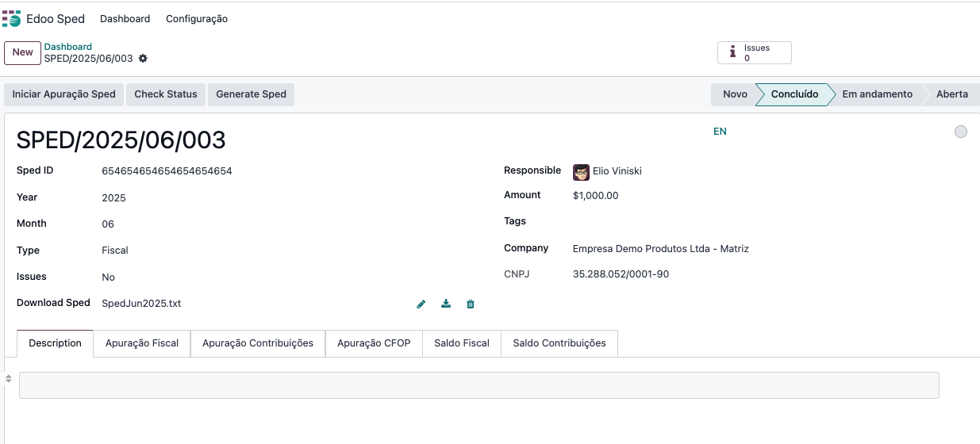This screenshot has width=980, height=444.
Task: Download the SpedJun2025.txt file
Action: [x=446, y=304]
